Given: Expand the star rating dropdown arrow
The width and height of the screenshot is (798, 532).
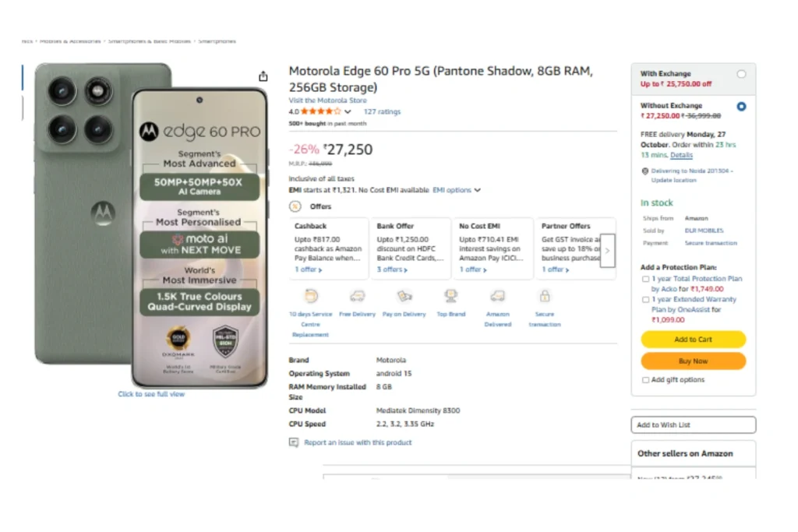Looking at the screenshot, I should [x=348, y=112].
